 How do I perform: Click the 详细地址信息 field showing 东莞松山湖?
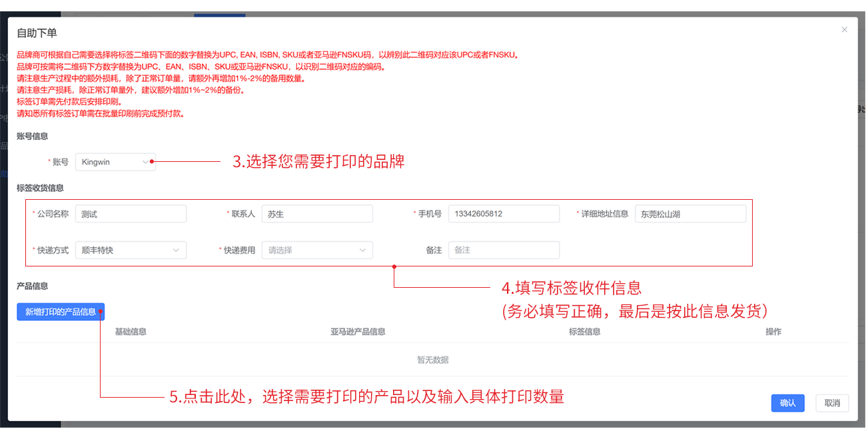tap(690, 213)
